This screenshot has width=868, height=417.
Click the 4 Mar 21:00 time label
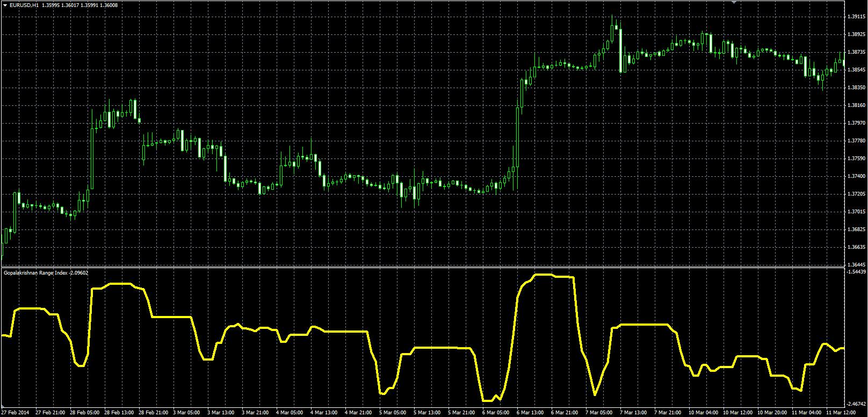pos(358,413)
